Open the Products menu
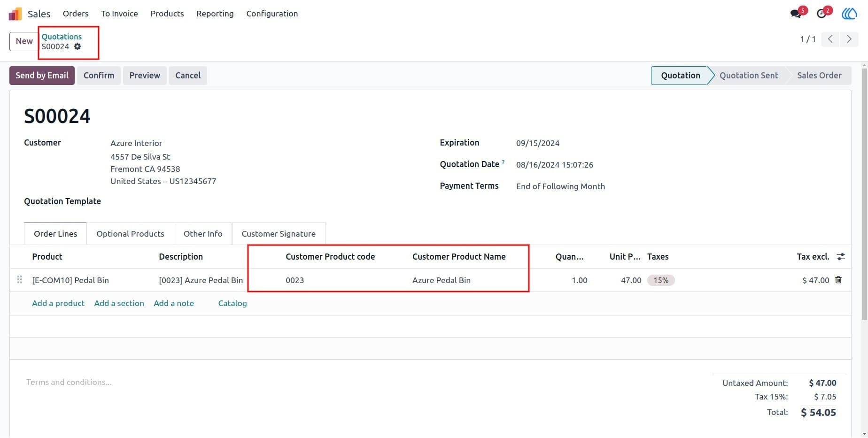 click(167, 14)
